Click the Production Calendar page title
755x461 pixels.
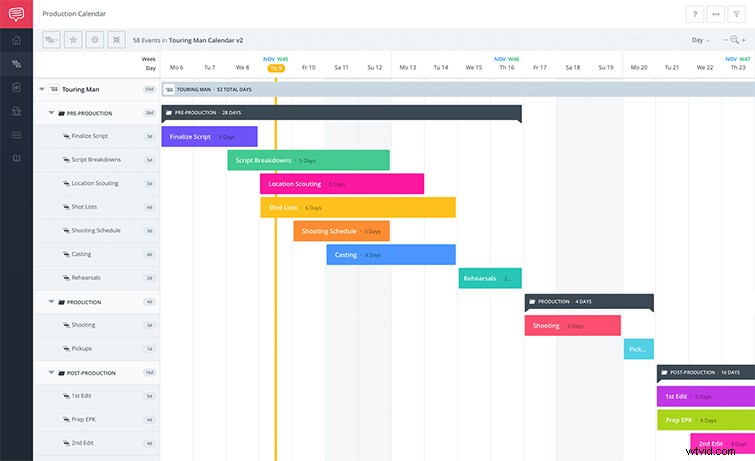[x=74, y=13]
